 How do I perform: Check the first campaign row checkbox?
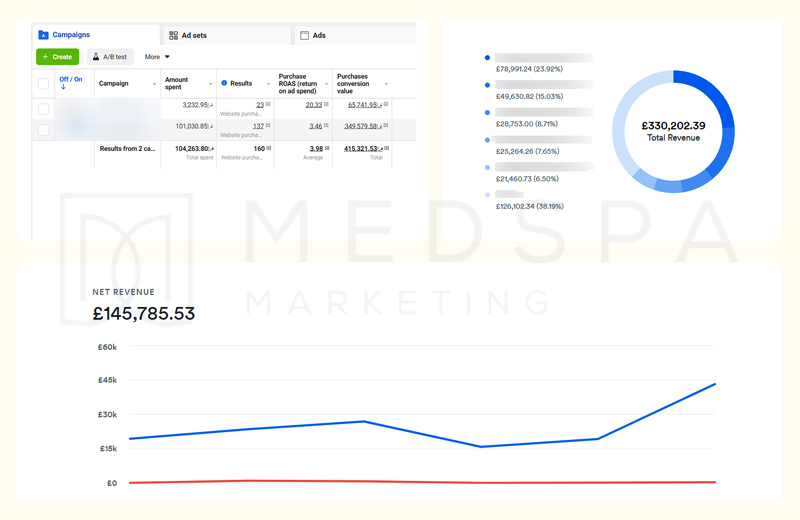tap(43, 108)
